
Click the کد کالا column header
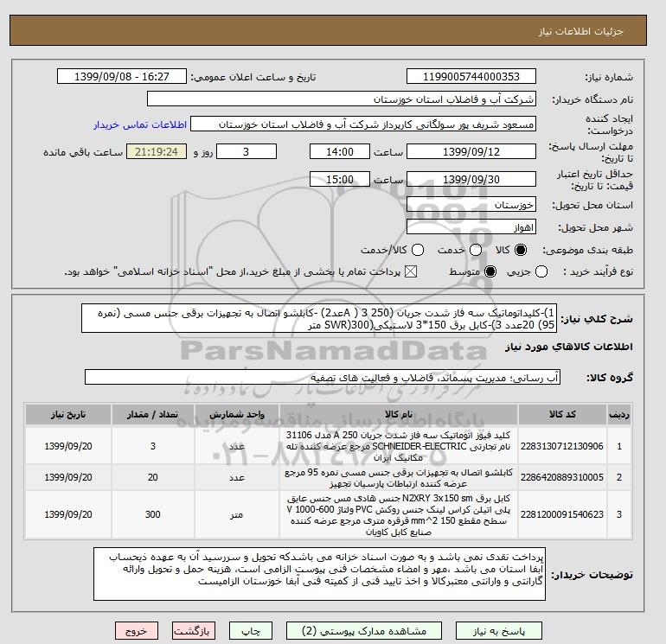pos(562,414)
